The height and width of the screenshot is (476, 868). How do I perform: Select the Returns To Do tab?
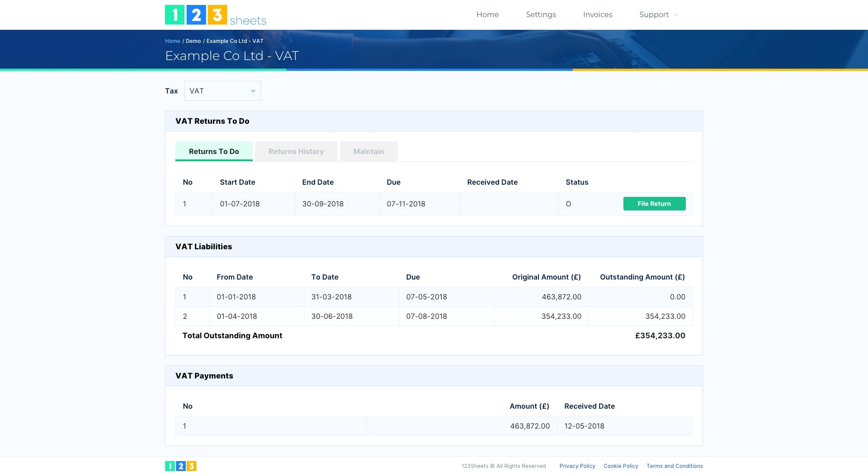tap(214, 151)
